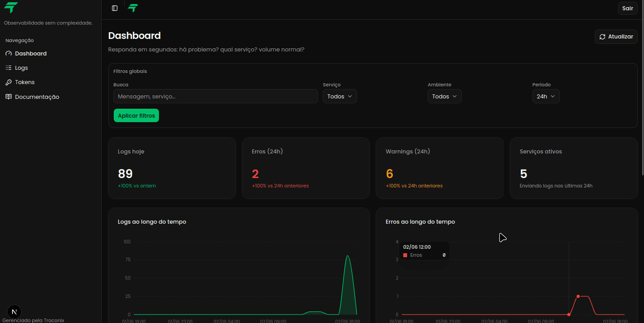Viewport: 644px width, 323px height.
Task: Click the Atualizar button
Action: (616, 37)
